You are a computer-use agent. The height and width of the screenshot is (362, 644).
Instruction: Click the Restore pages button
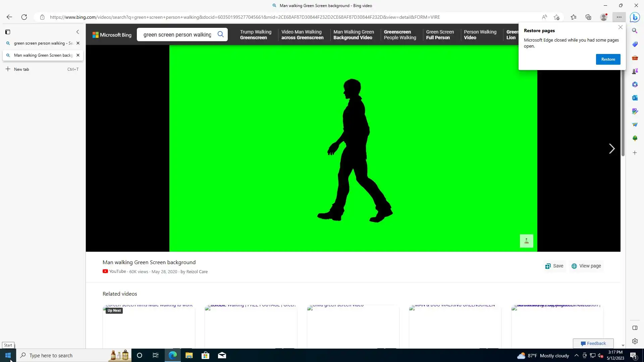point(608,59)
